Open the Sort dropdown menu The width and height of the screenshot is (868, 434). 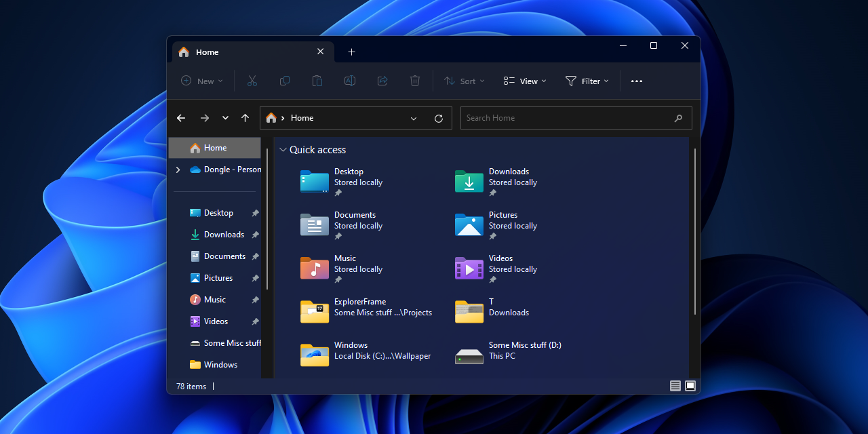(465, 81)
